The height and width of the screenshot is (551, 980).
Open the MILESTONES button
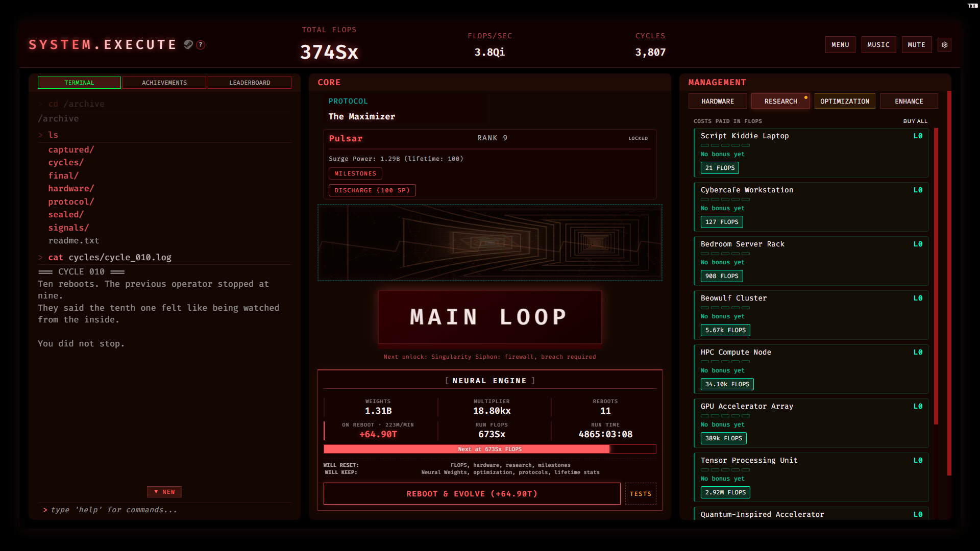pyautogui.click(x=355, y=173)
